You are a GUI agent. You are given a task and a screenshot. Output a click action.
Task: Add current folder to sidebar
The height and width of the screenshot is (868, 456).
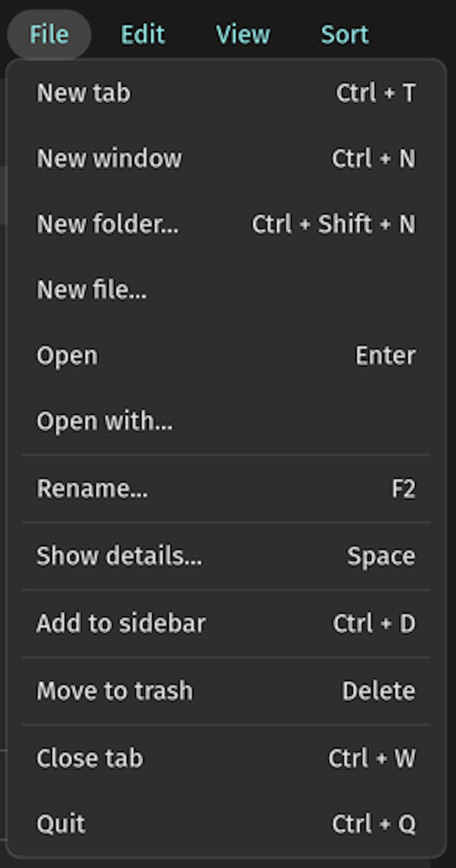(x=120, y=622)
